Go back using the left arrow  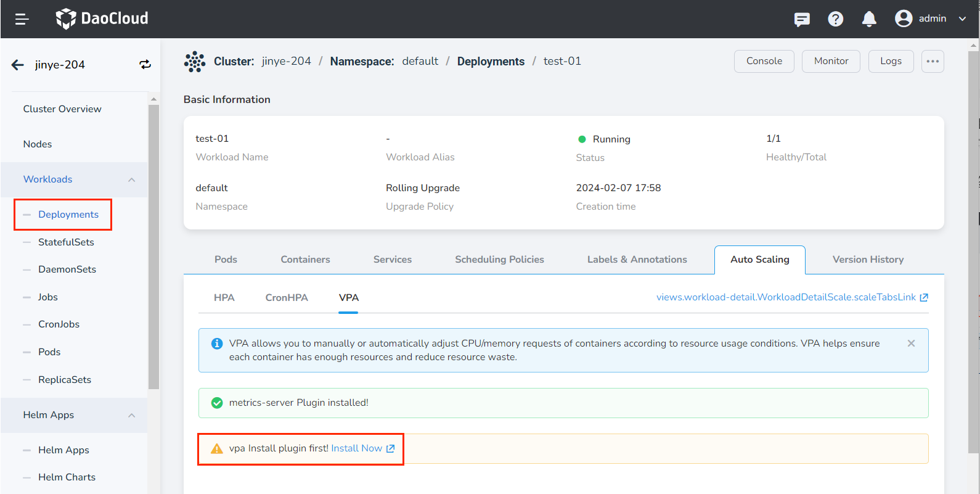pos(18,65)
